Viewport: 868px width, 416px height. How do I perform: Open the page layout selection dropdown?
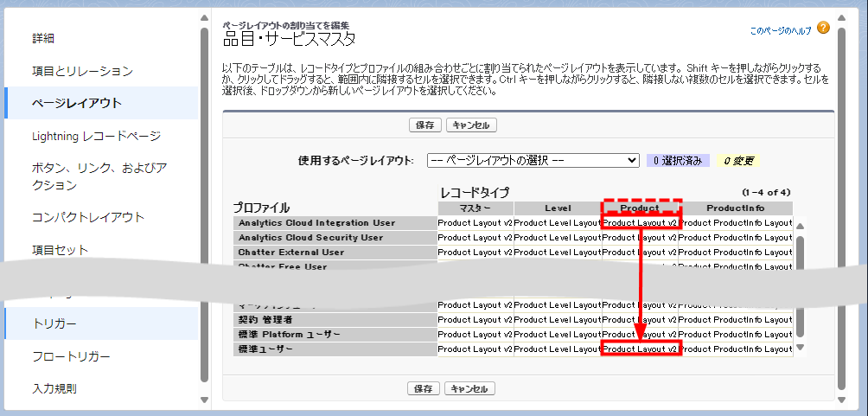[x=533, y=160]
